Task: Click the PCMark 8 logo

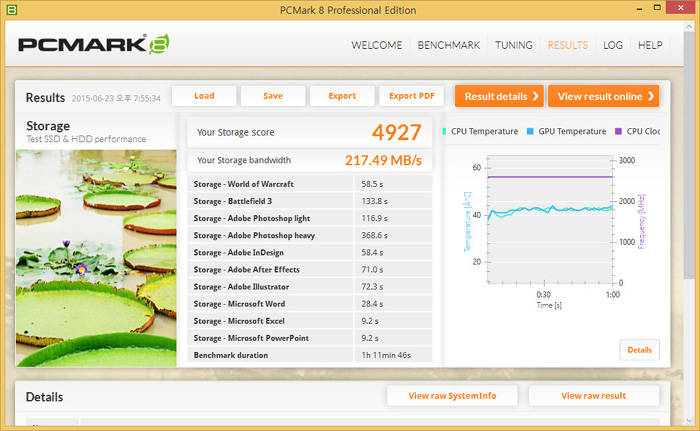Action: pos(94,44)
